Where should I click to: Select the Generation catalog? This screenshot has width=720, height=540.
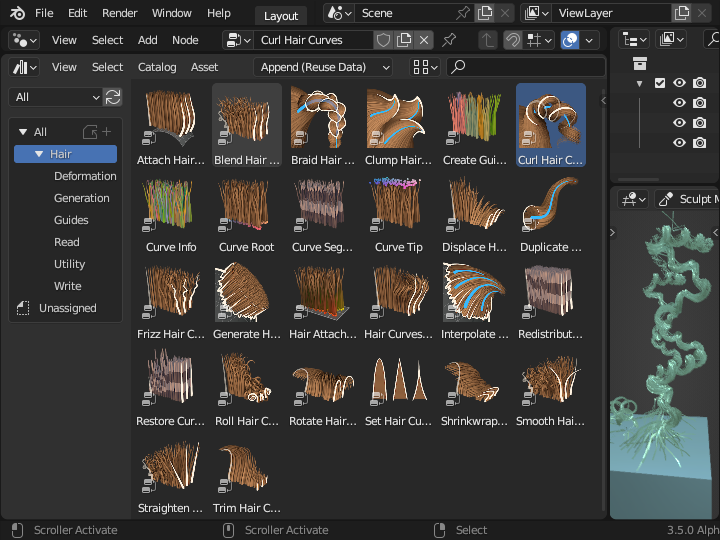(x=82, y=198)
